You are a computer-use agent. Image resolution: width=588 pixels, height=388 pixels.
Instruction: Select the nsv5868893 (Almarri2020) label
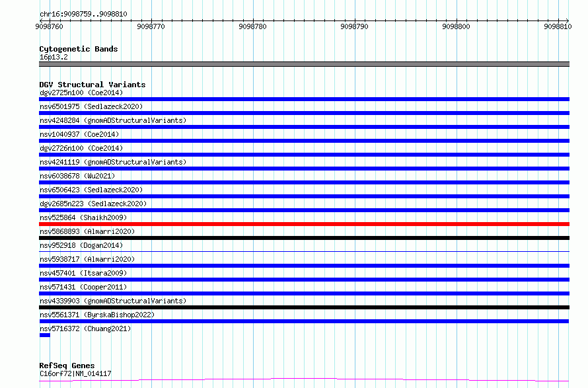[x=87, y=231]
